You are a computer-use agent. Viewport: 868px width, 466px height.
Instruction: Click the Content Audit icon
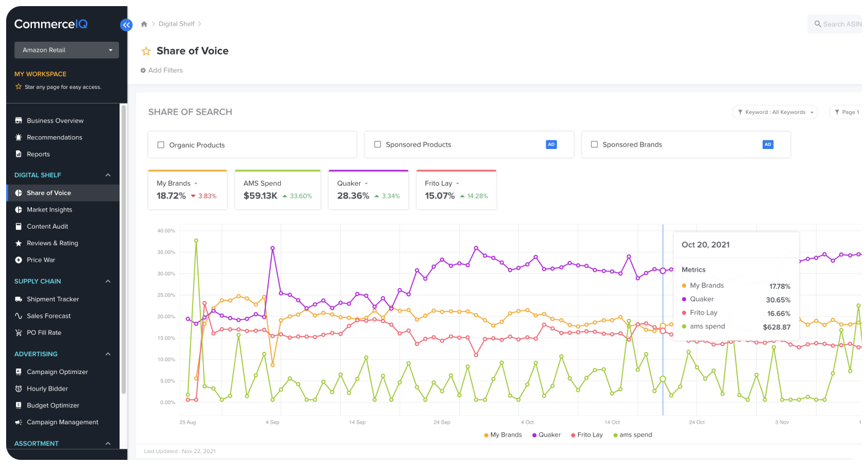coord(19,226)
